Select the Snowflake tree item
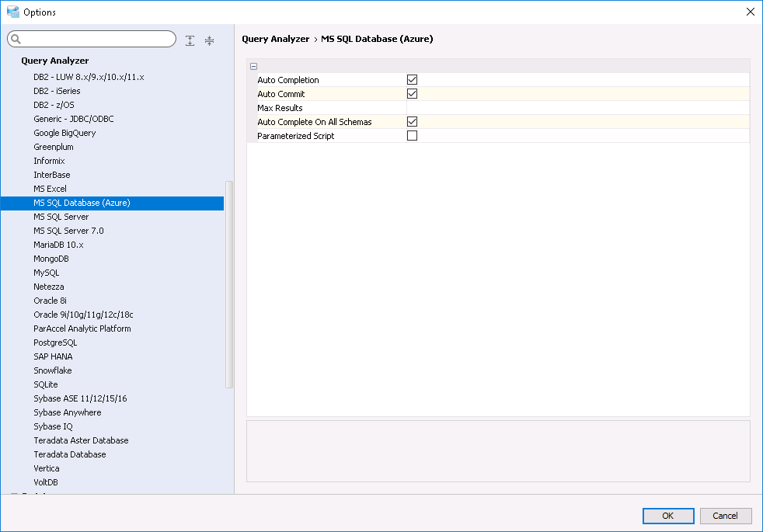The width and height of the screenshot is (763, 532). tap(53, 370)
